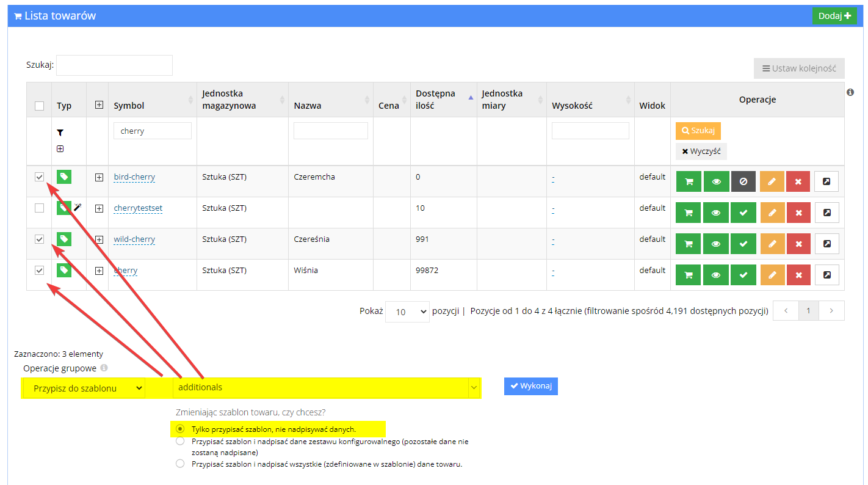Uncheck the bird-cherry row checkbox
The height and width of the screenshot is (485, 868).
(40, 177)
